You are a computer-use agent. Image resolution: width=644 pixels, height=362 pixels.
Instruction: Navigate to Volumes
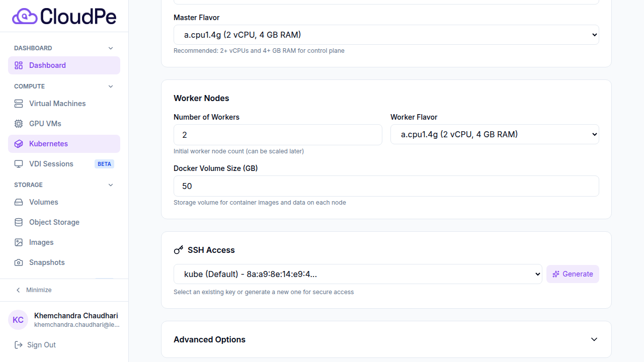(x=64, y=202)
